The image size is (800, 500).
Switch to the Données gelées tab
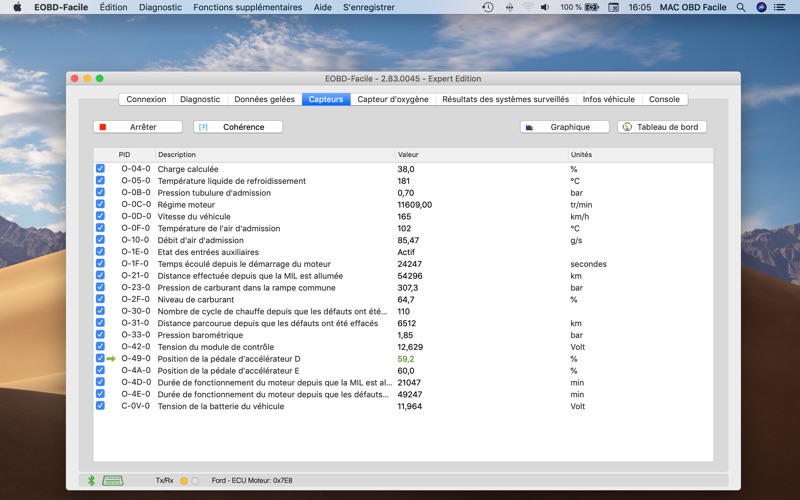coord(264,99)
